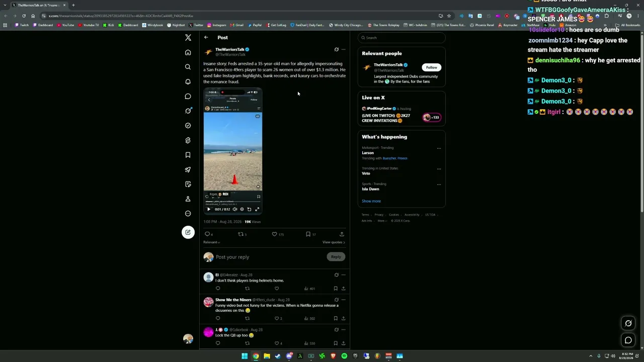Screen dimensions: 644x362
Task: Open Twitch bookmark in bookmarks bar
Action: click(22, 25)
